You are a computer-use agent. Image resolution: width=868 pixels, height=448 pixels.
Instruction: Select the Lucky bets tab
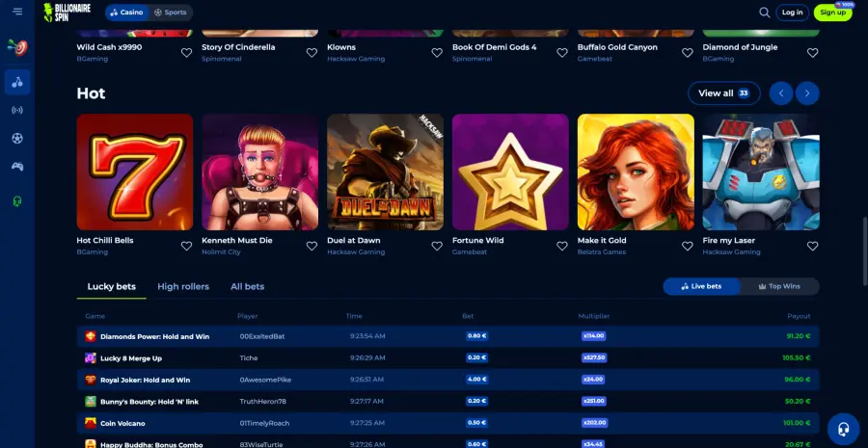pyautogui.click(x=111, y=286)
